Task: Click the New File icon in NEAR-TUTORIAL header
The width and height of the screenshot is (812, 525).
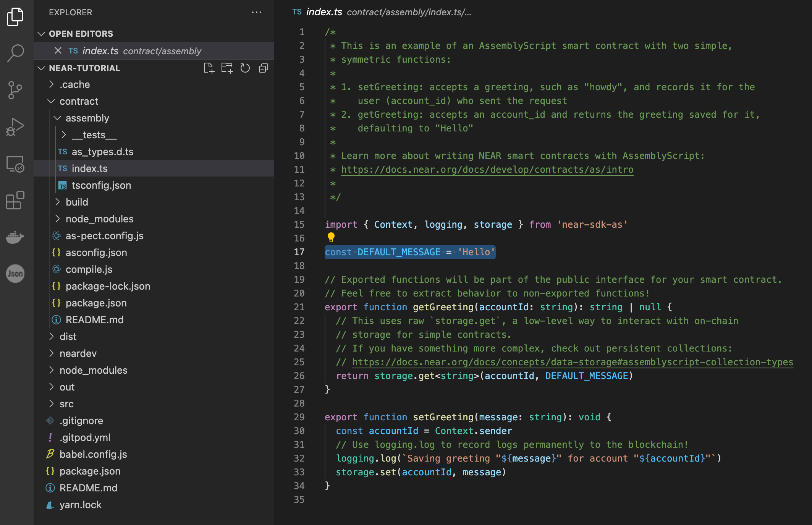Action: [209, 68]
